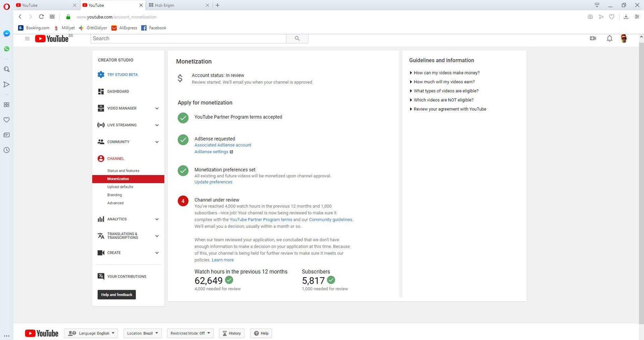Expand the Video Manager section
This screenshot has width=644, height=340.
[157, 108]
